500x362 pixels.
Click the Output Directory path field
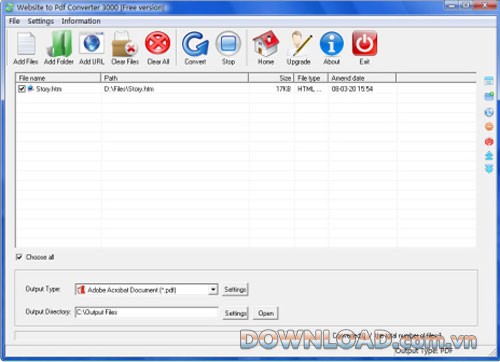pyautogui.click(x=147, y=312)
